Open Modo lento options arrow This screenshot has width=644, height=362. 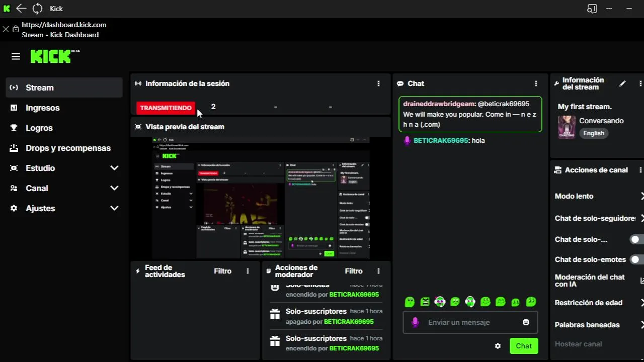[x=642, y=196]
